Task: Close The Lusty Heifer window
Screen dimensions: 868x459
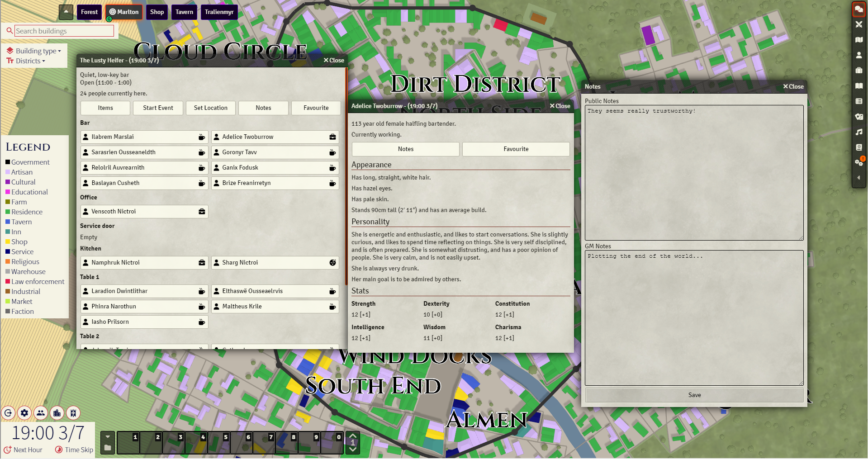Action: point(334,61)
